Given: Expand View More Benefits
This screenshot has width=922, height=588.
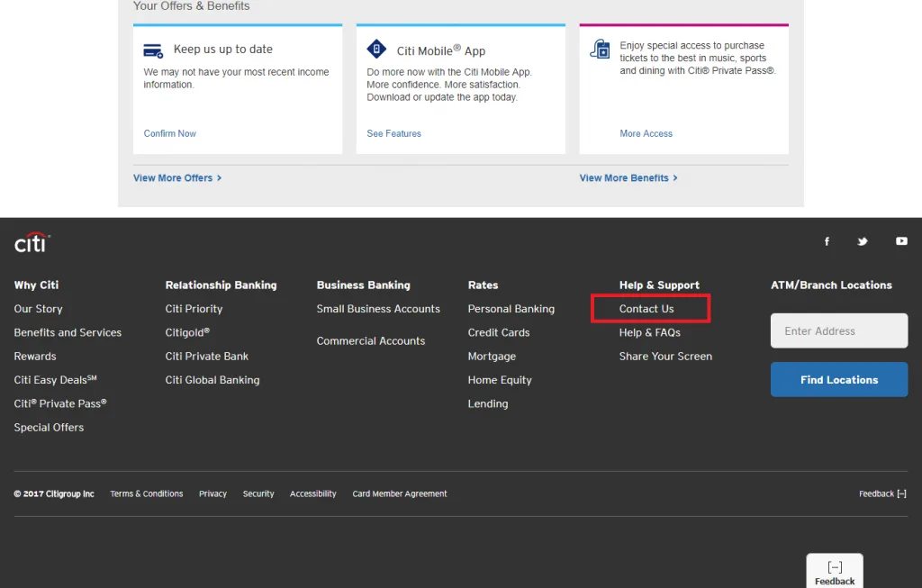Looking at the screenshot, I should click(628, 178).
